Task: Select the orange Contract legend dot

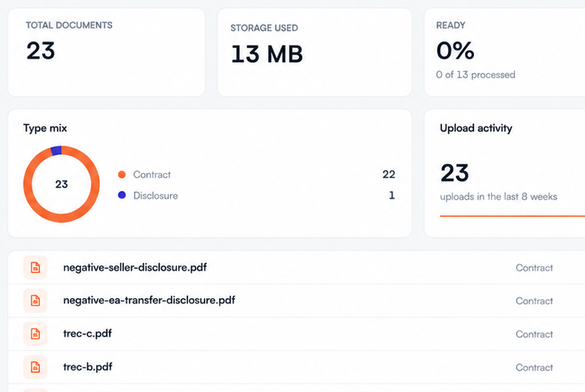Action: pyautogui.click(x=121, y=175)
